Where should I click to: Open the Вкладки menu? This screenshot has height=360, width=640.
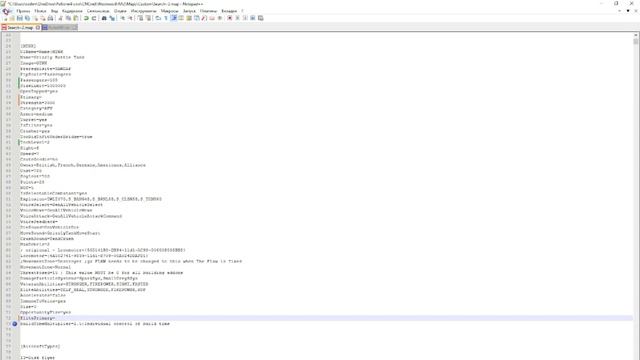pos(229,11)
